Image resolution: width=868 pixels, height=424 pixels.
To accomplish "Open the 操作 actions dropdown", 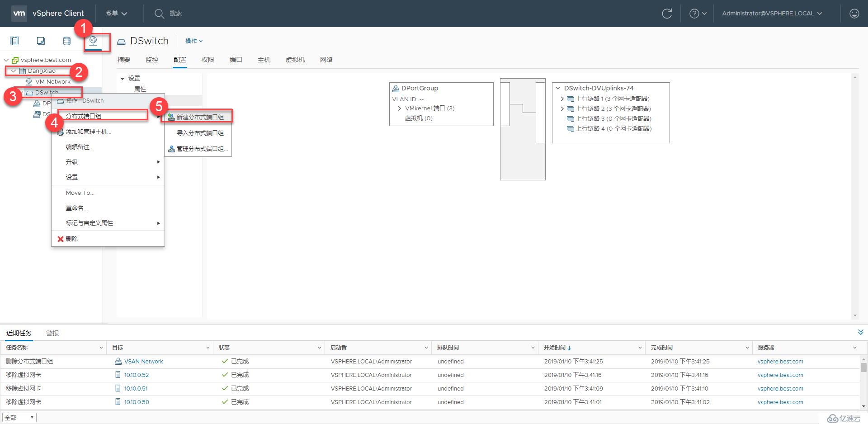I will [x=194, y=41].
